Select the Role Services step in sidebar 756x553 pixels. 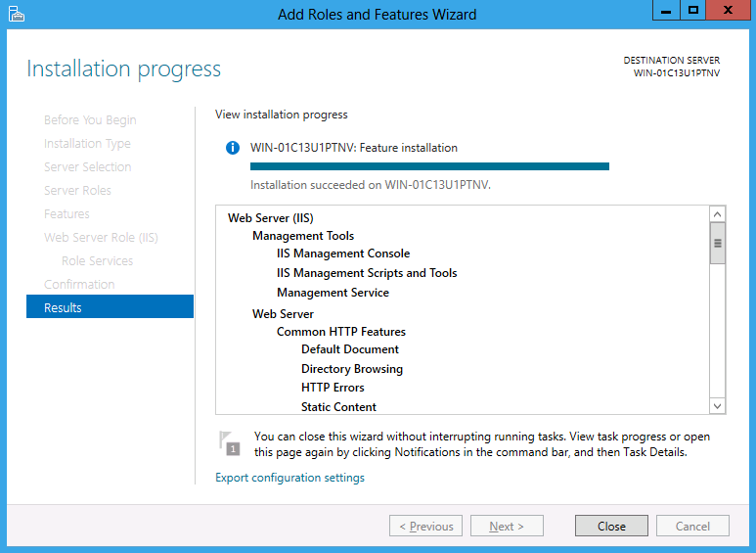[98, 261]
